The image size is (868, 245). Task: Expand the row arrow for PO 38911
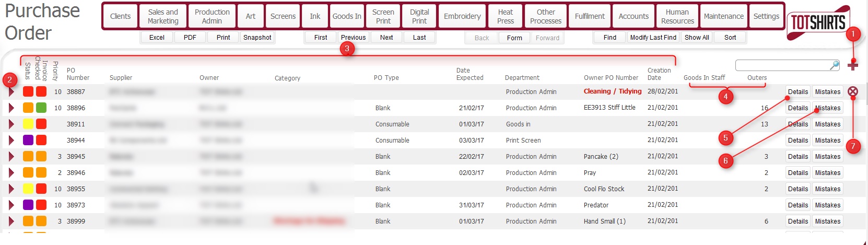[11, 124]
